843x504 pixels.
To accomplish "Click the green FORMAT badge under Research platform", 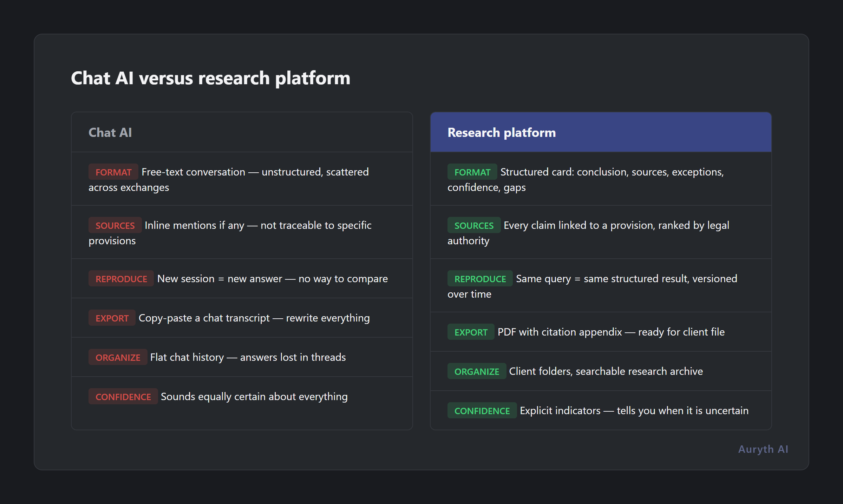I will pyautogui.click(x=472, y=172).
